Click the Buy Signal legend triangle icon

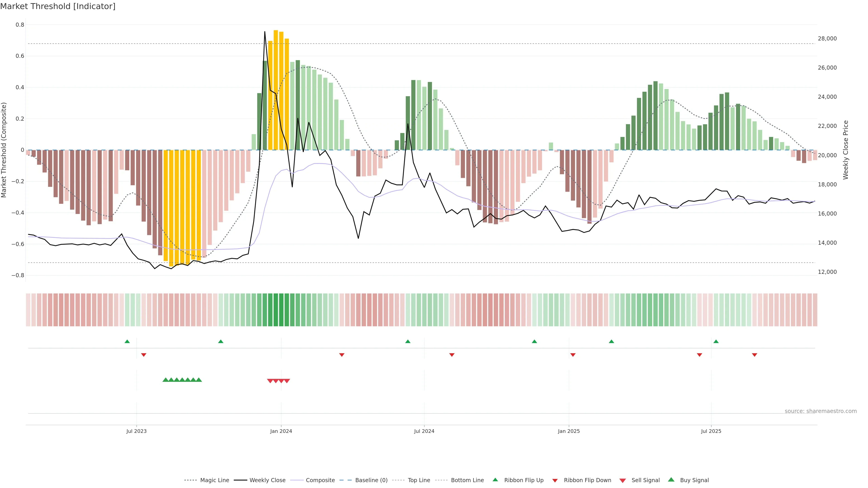[x=671, y=480]
